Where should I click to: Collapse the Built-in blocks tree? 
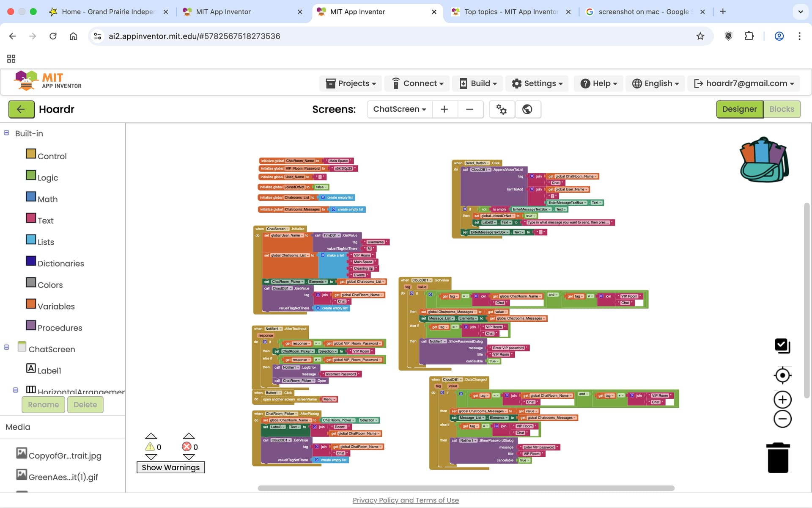point(6,133)
